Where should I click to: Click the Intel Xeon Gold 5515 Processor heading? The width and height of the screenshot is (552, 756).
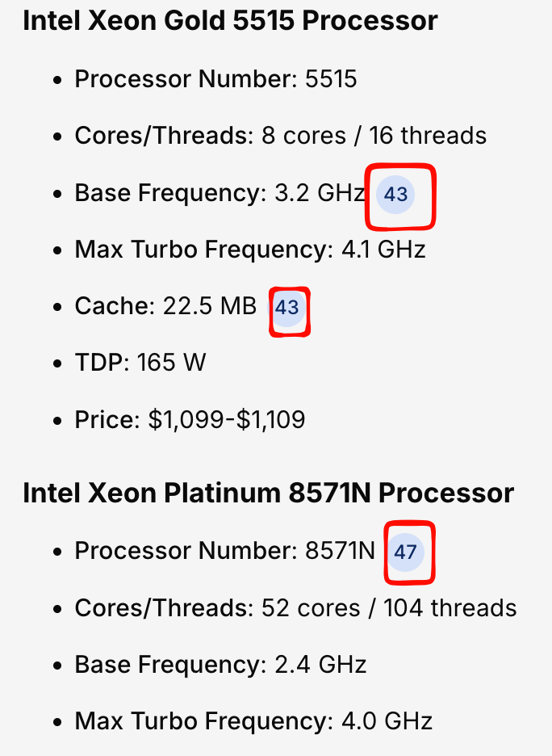(230, 20)
